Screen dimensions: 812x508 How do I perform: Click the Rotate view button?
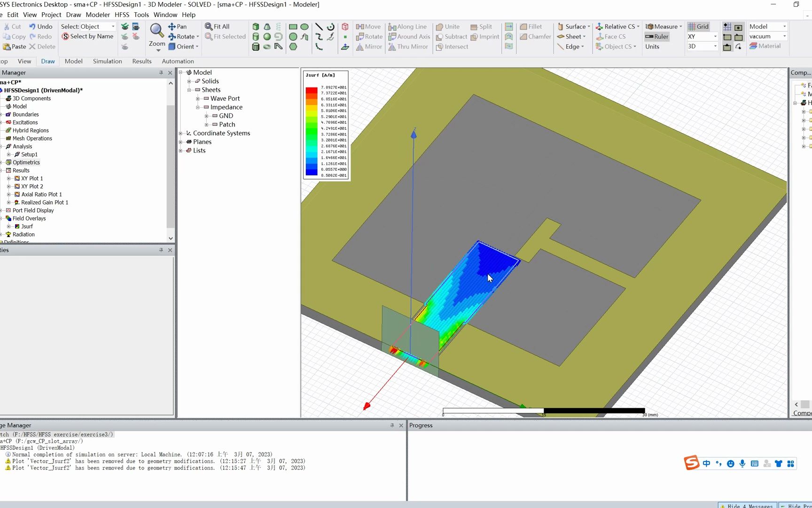[x=184, y=37]
